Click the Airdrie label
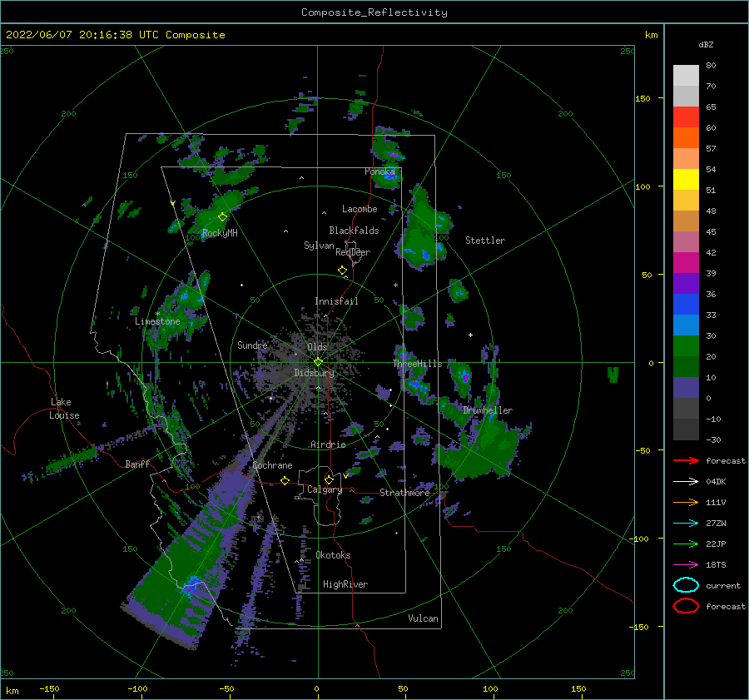Screen dimensions: 749x700 (328, 444)
